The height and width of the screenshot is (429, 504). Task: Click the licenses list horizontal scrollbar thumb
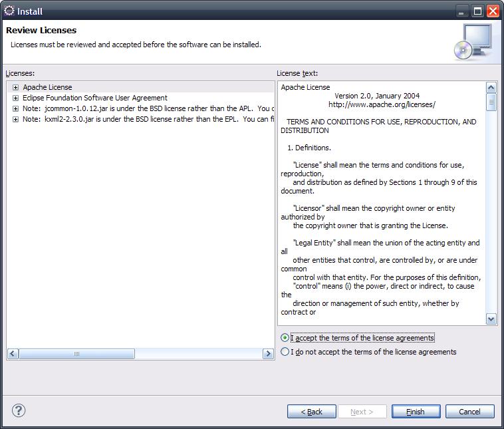click(x=76, y=355)
